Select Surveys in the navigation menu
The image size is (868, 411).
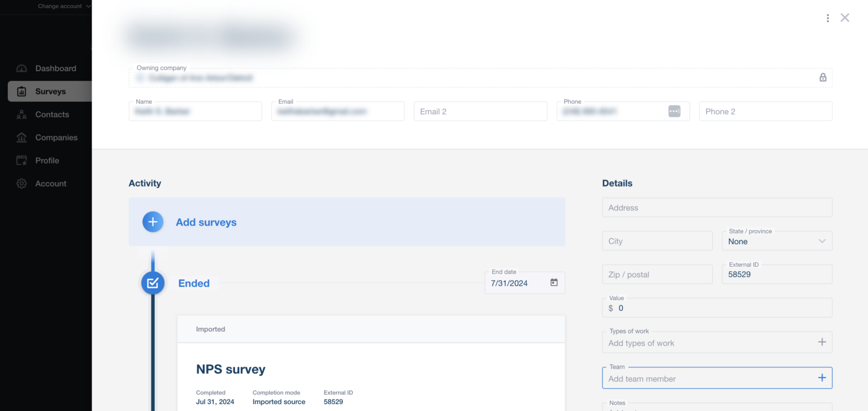[x=51, y=92]
